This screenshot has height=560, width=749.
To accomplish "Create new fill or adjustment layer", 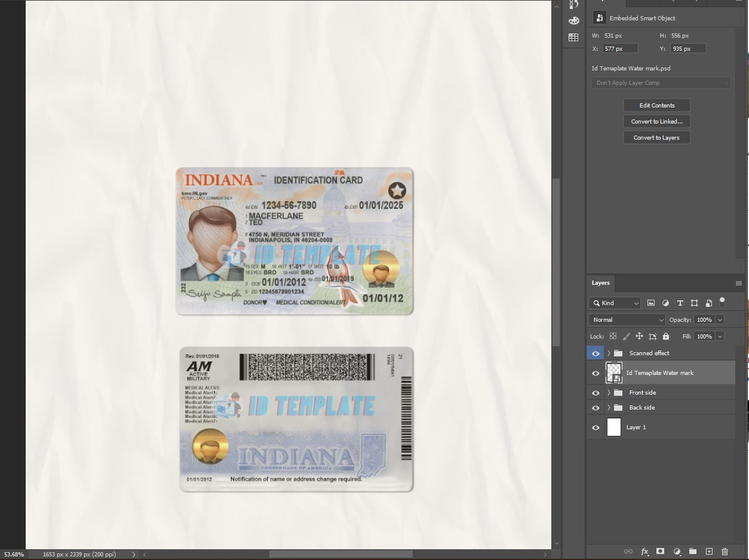I will [x=677, y=552].
